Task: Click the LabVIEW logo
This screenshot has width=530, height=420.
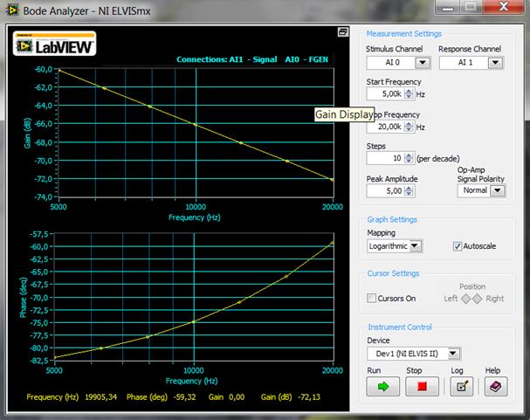Action: pos(54,44)
